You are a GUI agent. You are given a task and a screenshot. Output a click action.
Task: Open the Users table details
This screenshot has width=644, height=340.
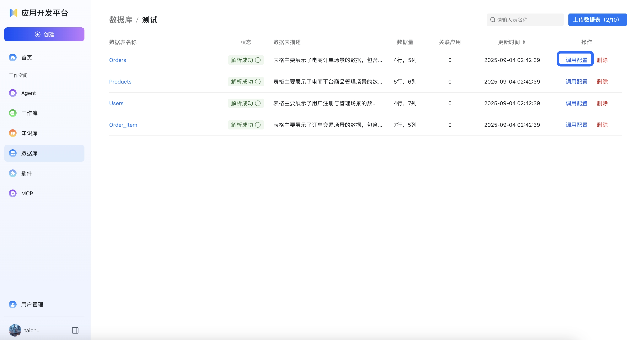click(x=116, y=103)
